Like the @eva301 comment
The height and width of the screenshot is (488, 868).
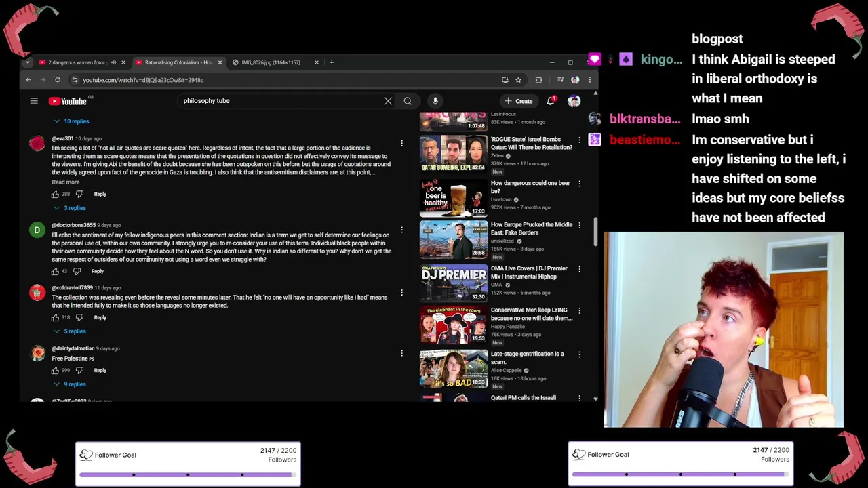tap(55, 194)
